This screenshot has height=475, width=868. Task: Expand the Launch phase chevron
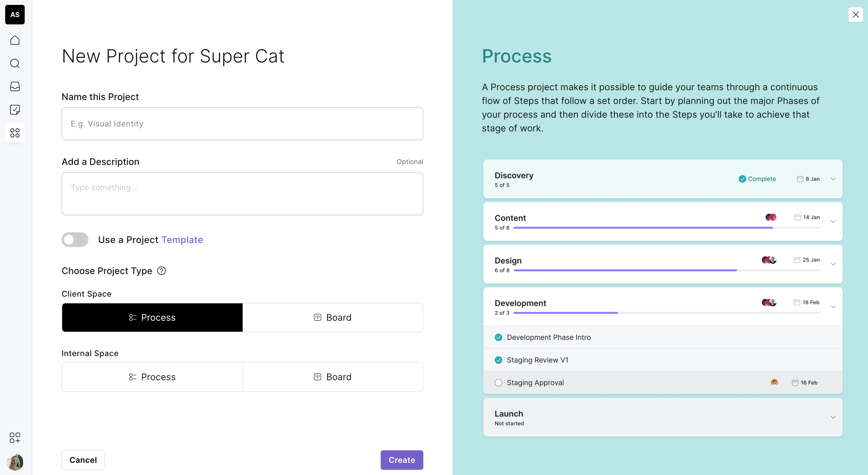pyautogui.click(x=833, y=417)
